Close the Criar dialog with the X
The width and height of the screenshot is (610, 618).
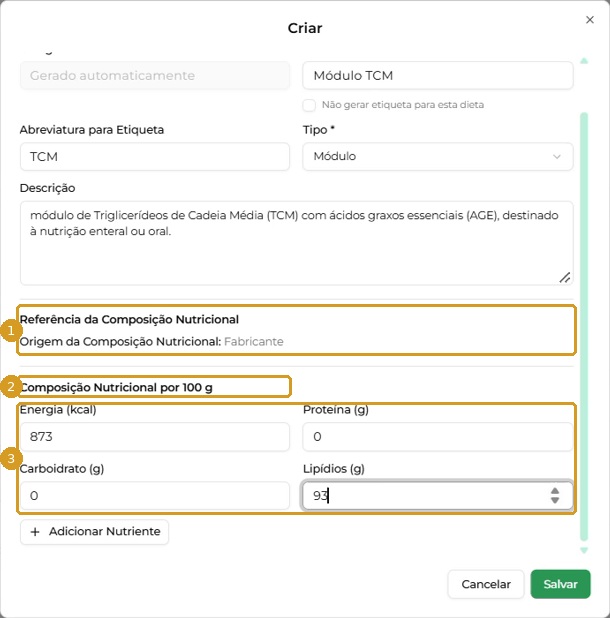pyautogui.click(x=590, y=20)
